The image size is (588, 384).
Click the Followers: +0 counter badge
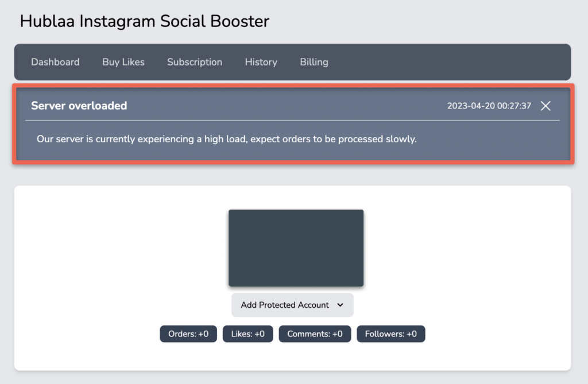[x=390, y=333]
